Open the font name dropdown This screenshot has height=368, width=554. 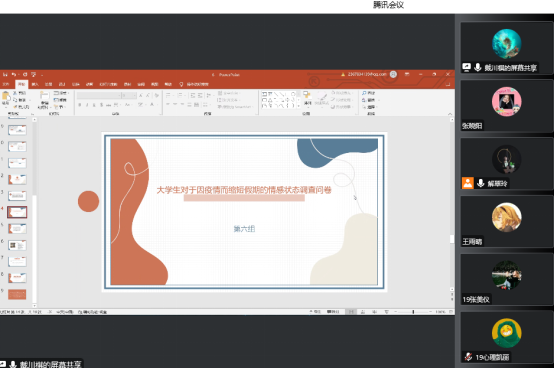[99, 96]
